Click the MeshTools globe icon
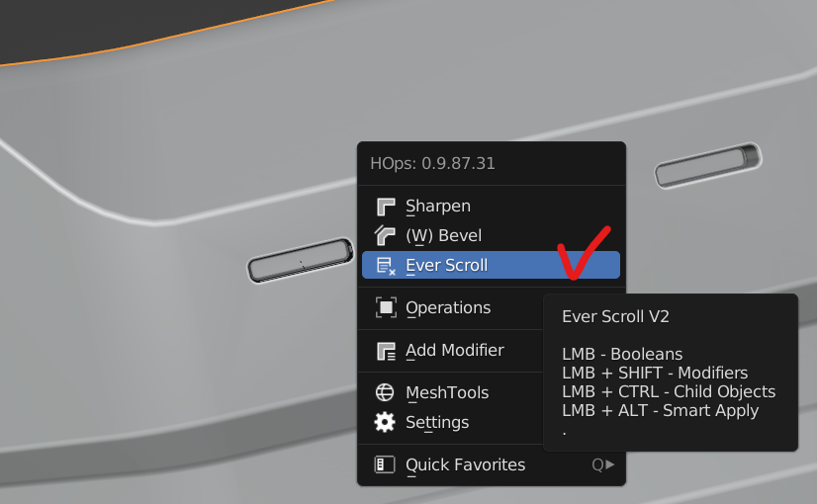The width and height of the screenshot is (817, 504). coord(385,392)
